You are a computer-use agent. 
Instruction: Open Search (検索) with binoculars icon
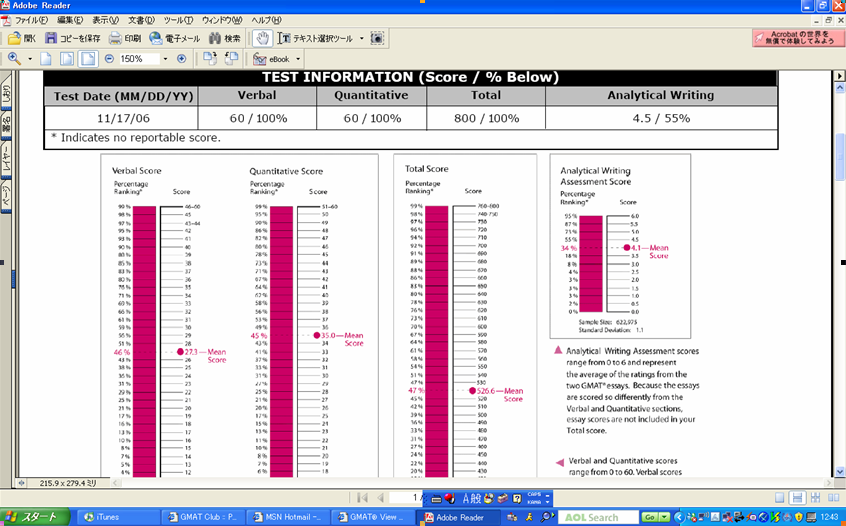[224, 38]
